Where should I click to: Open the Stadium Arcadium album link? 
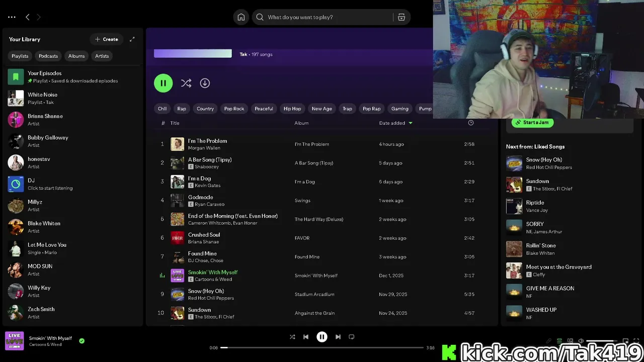pyautogui.click(x=314, y=294)
